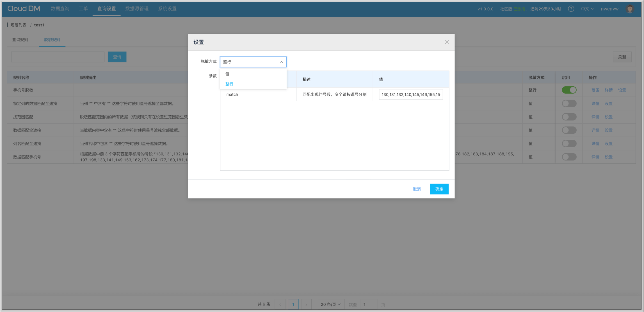644x312 pixels.
Task: Click the 刷新 refresh button
Action: [622, 57]
